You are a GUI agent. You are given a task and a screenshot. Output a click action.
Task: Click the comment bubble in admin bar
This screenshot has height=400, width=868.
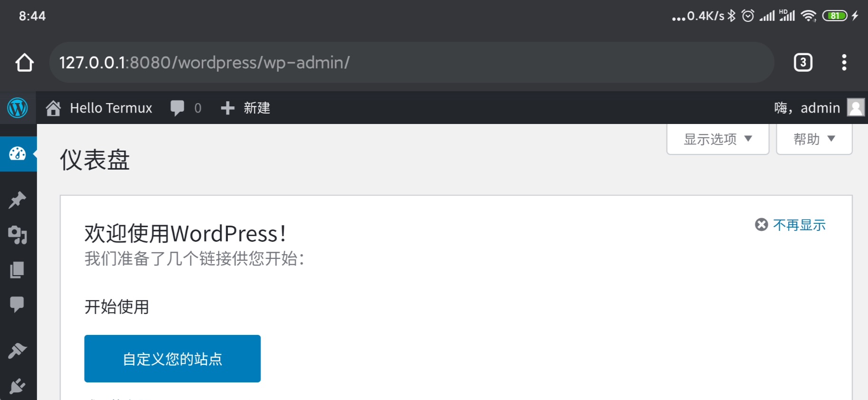pyautogui.click(x=186, y=108)
